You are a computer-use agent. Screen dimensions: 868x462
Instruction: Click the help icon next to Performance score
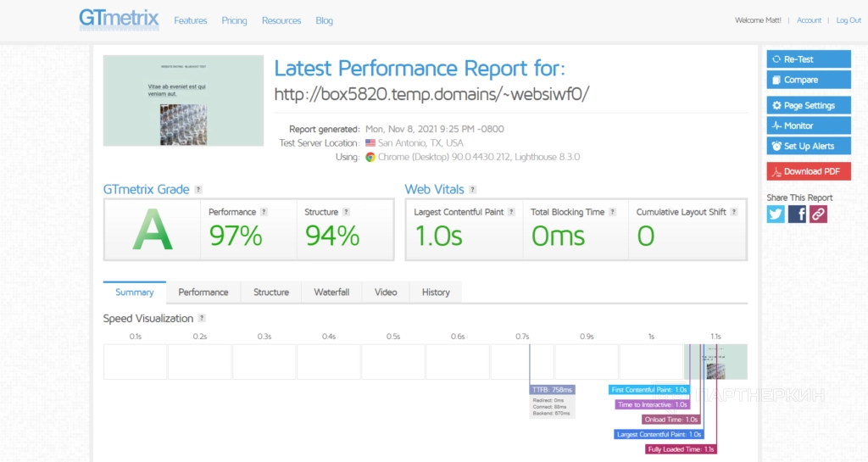click(264, 212)
